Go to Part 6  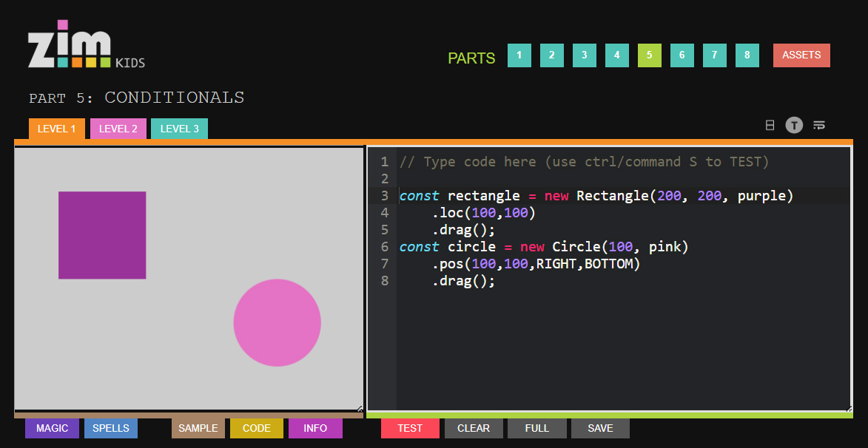(682, 55)
